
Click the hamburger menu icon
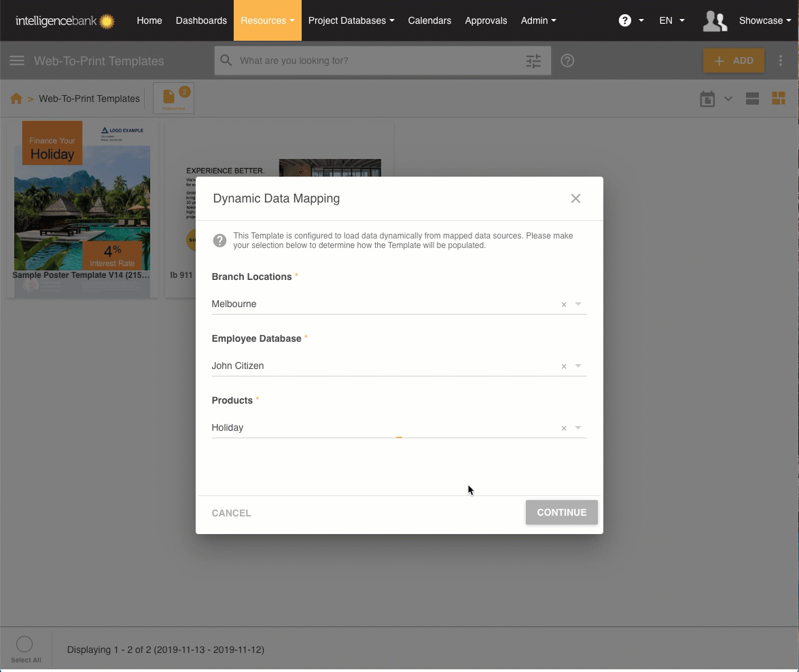(17, 61)
